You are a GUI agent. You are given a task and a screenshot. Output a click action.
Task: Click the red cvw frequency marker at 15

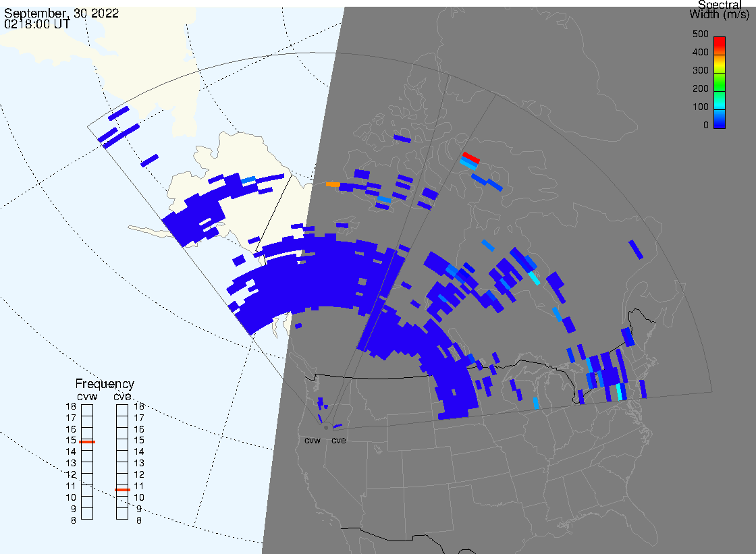point(87,442)
